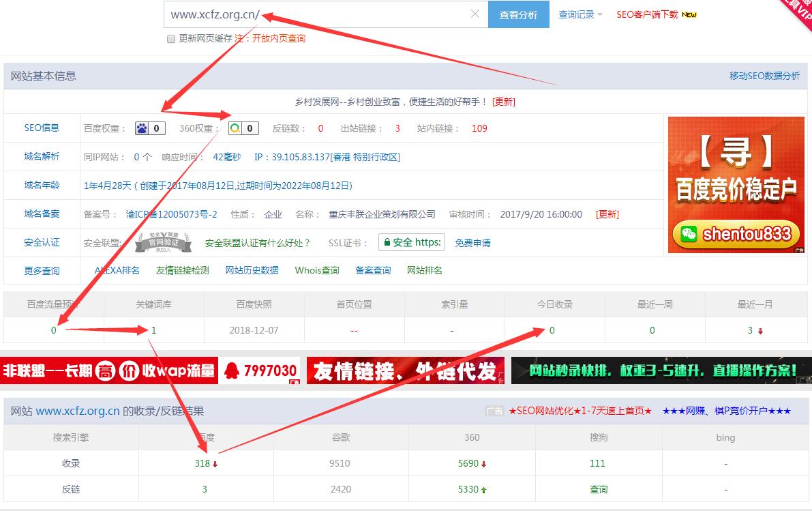Click the 友情链接检测 link

click(183, 270)
